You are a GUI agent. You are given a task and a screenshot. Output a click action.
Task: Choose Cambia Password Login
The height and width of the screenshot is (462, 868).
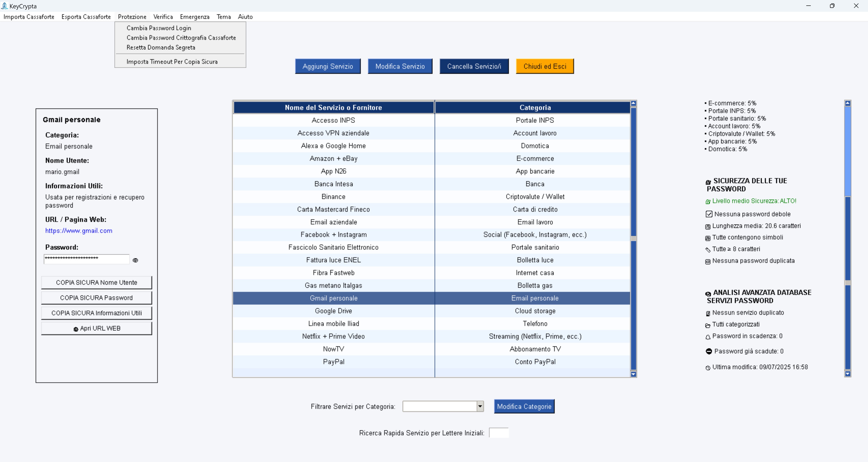(180, 28)
